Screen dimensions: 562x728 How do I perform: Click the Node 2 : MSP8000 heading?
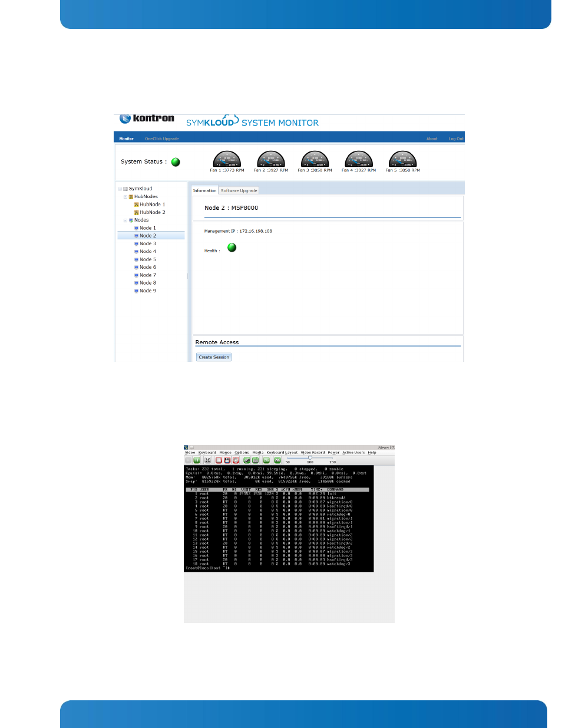[x=231, y=208]
